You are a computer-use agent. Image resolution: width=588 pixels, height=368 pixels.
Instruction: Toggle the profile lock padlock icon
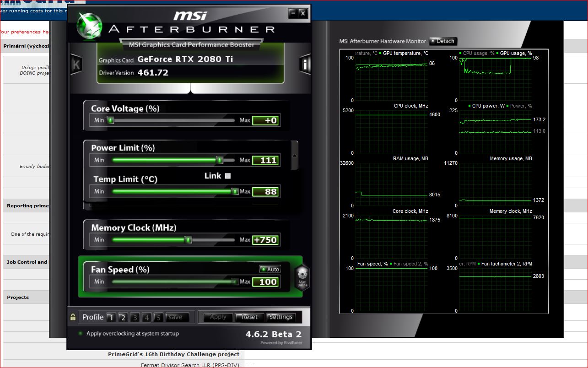[73, 317]
